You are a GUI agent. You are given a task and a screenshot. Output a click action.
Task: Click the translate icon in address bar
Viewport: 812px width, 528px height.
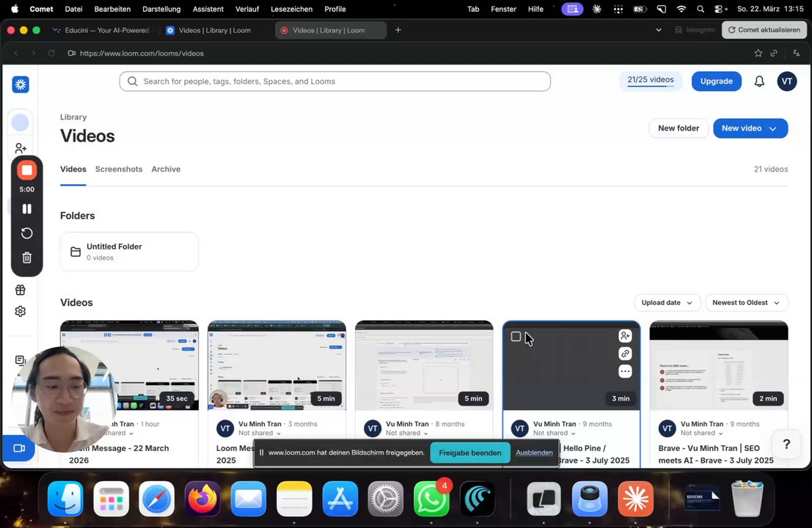pyautogui.click(x=796, y=54)
